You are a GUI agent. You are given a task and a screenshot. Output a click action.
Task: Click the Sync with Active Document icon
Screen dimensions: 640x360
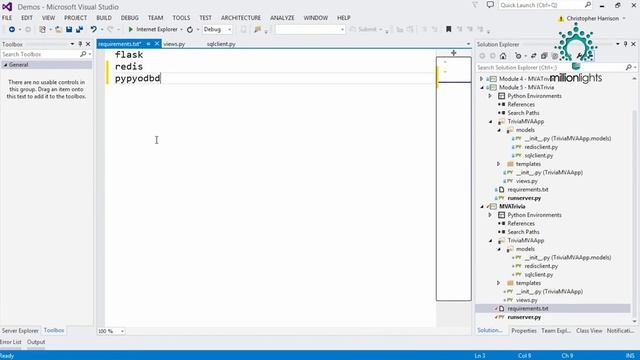click(x=533, y=56)
